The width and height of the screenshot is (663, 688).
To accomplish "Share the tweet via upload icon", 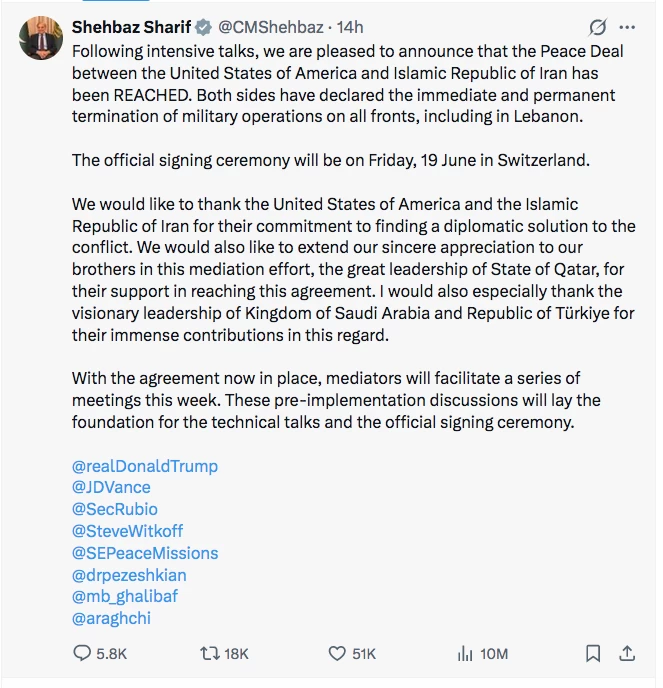I will [x=627, y=653].
